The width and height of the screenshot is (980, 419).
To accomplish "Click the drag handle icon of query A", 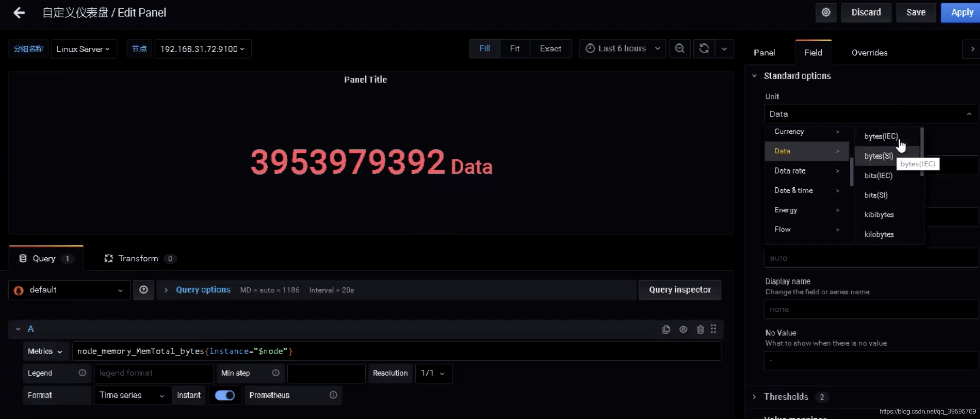I will (x=713, y=329).
